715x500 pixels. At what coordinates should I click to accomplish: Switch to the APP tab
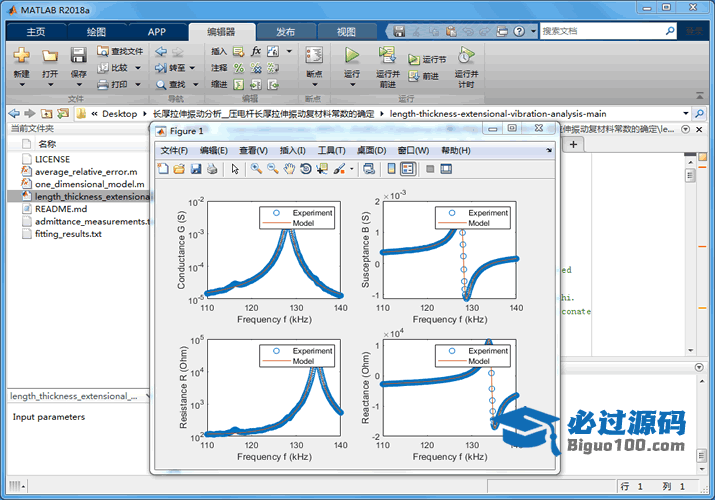(156, 32)
